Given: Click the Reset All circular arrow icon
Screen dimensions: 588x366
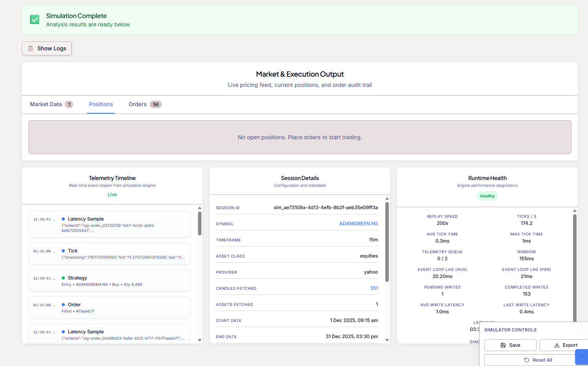Looking at the screenshot, I should 527,360.
